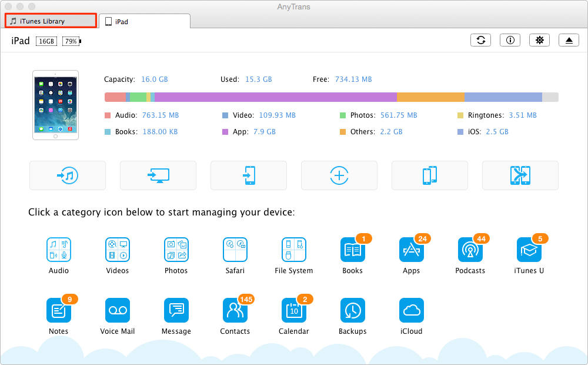This screenshot has width=588, height=365.
Task: Click the 79% battery indicator
Action: point(72,41)
